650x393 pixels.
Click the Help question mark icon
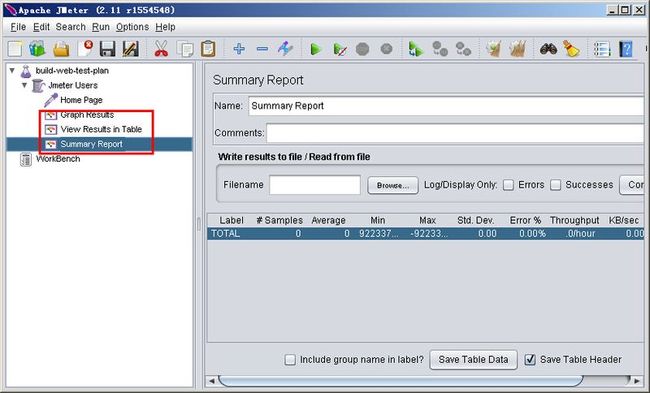626,49
